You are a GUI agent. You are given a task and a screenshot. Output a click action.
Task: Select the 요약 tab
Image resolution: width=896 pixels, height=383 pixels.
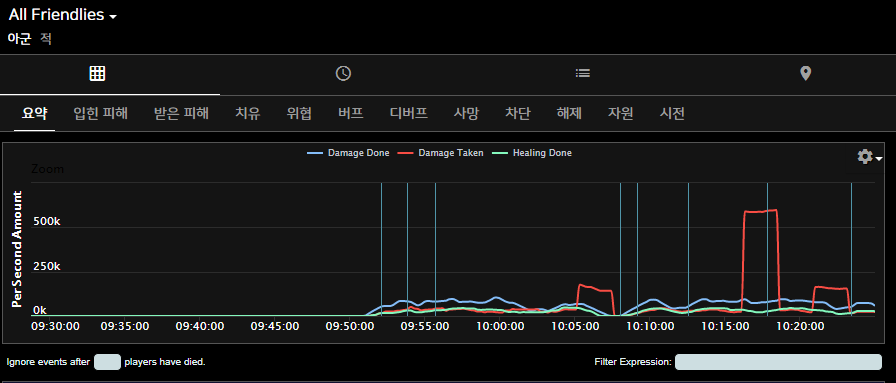tap(34, 113)
